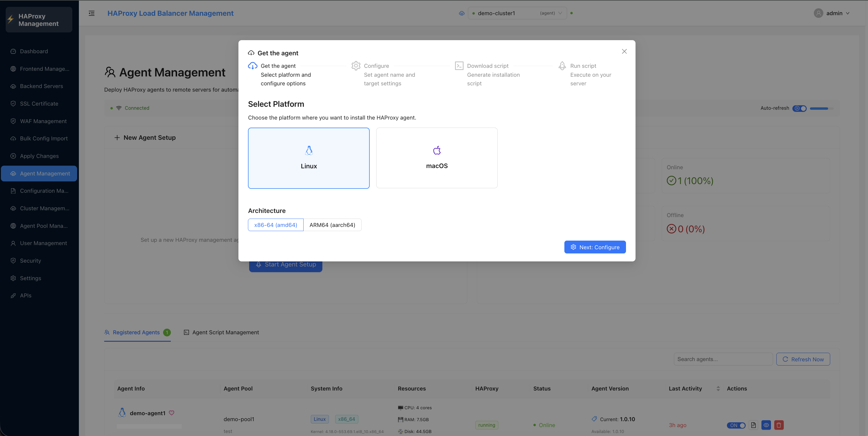Click the SSL Certificate shield icon
The width and height of the screenshot is (868, 436).
click(x=13, y=104)
